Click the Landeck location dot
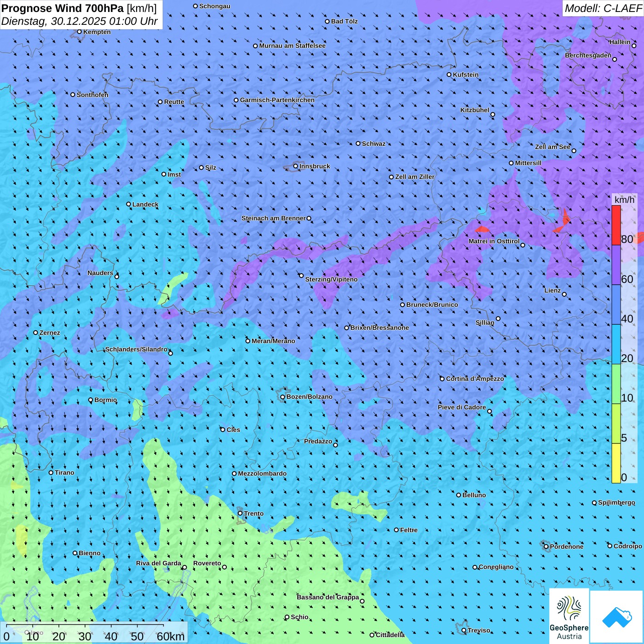This screenshot has height=644, width=644. coord(129,204)
